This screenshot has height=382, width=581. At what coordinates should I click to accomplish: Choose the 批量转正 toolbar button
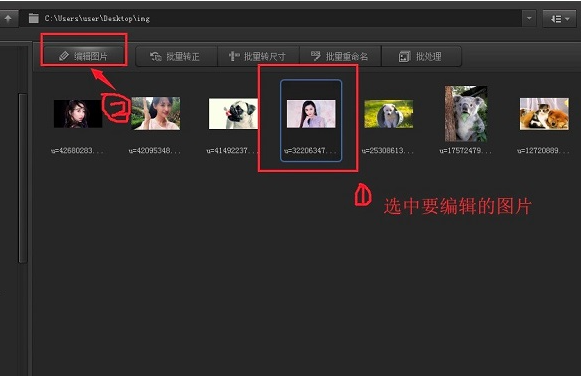tap(176, 56)
